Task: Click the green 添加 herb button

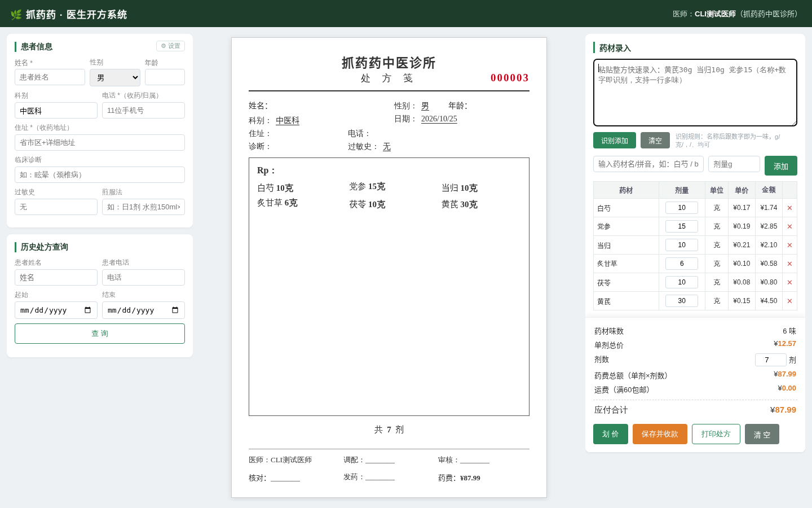Action: 781,166
